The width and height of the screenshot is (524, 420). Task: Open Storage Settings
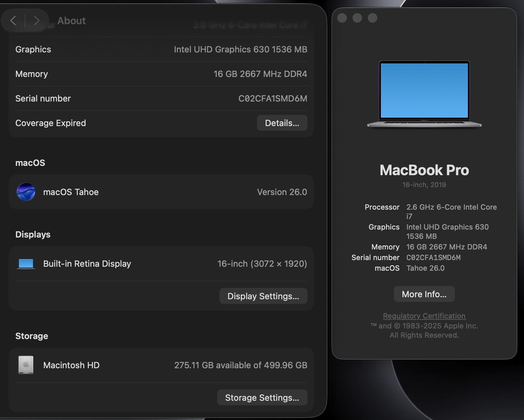(x=262, y=397)
